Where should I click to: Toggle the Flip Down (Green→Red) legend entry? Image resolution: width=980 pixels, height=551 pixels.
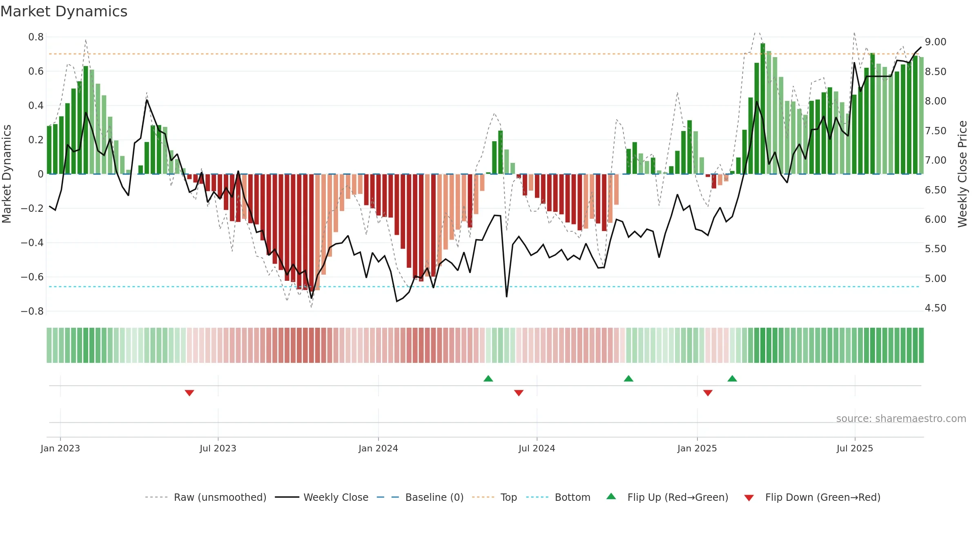812,497
